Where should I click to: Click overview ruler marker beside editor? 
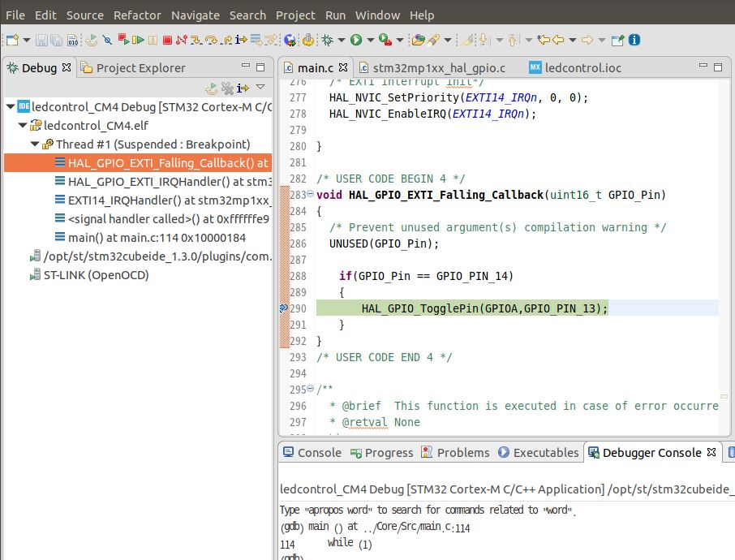tap(724, 397)
